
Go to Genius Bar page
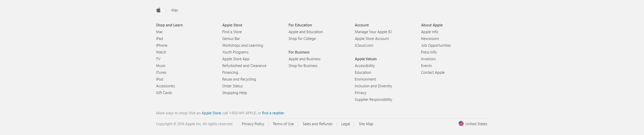click(x=231, y=39)
